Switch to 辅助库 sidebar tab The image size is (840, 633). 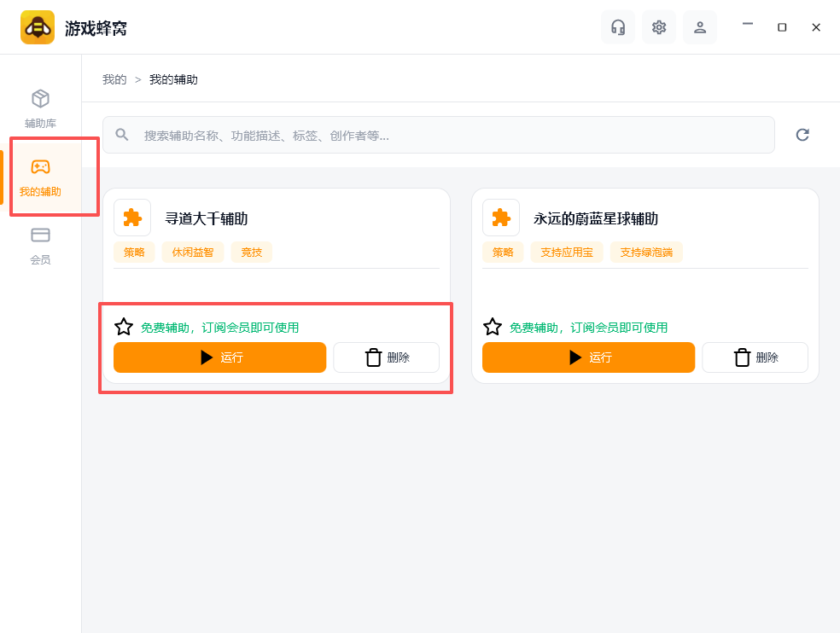[40, 109]
